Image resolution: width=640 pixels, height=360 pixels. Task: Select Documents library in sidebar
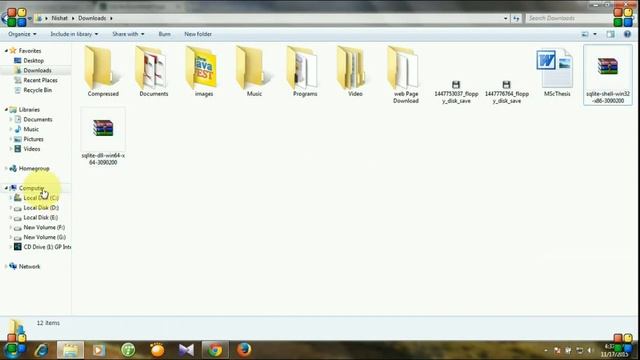pyautogui.click(x=38, y=119)
